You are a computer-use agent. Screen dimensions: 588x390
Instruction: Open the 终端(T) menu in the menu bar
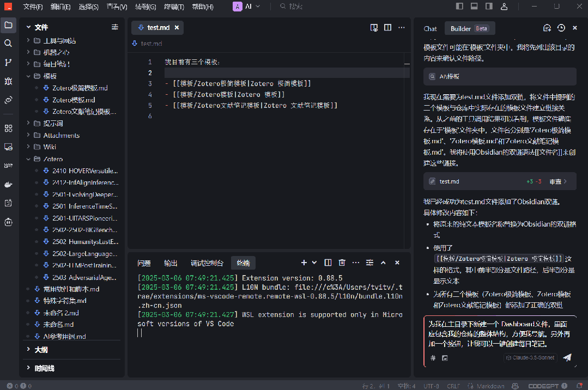click(x=175, y=7)
